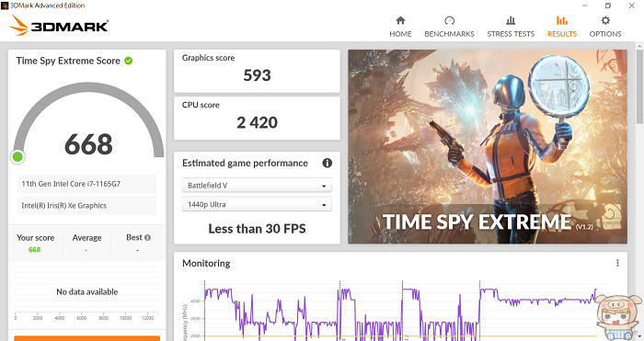
Task: Click the green marker on score gauge
Action: (17, 157)
